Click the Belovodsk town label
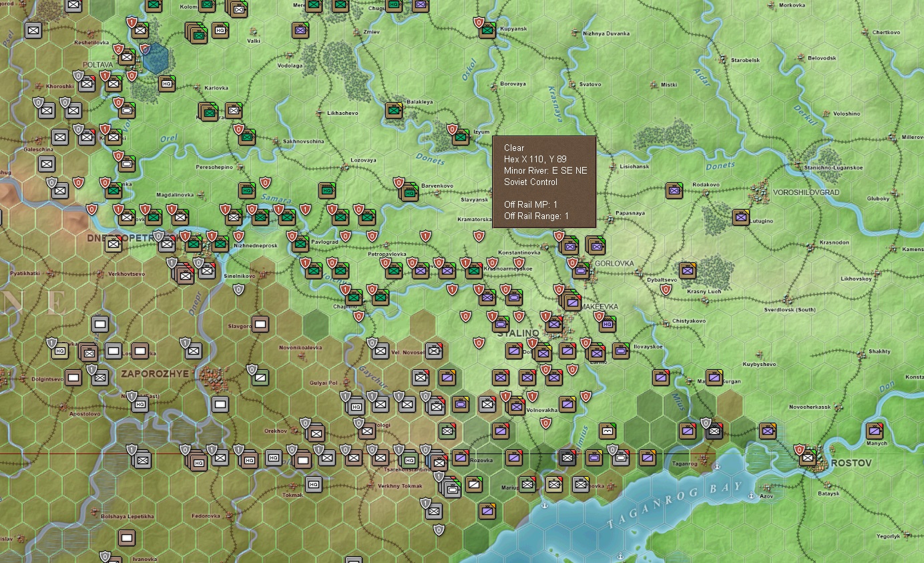Screen dimensions: 924x563 [x=822, y=58]
